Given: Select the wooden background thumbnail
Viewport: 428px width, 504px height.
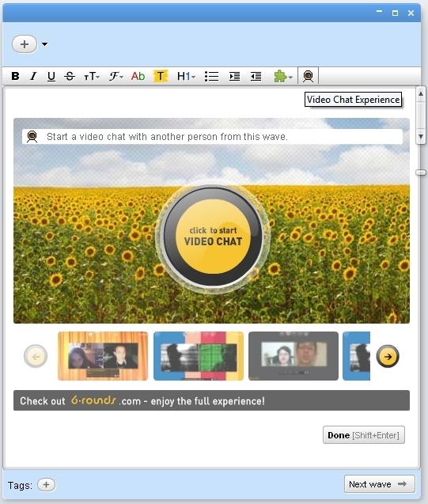Looking at the screenshot, I should (103, 356).
